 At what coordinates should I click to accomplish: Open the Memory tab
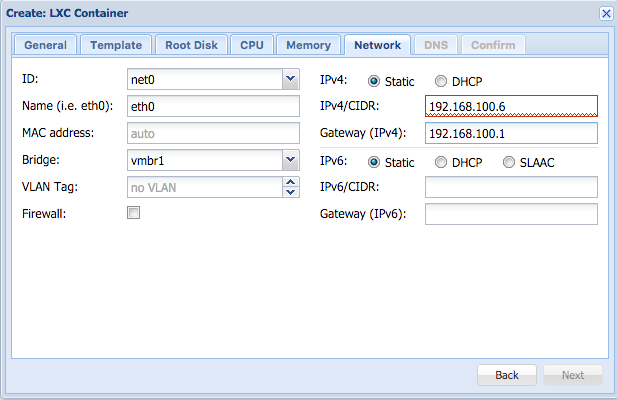click(308, 45)
